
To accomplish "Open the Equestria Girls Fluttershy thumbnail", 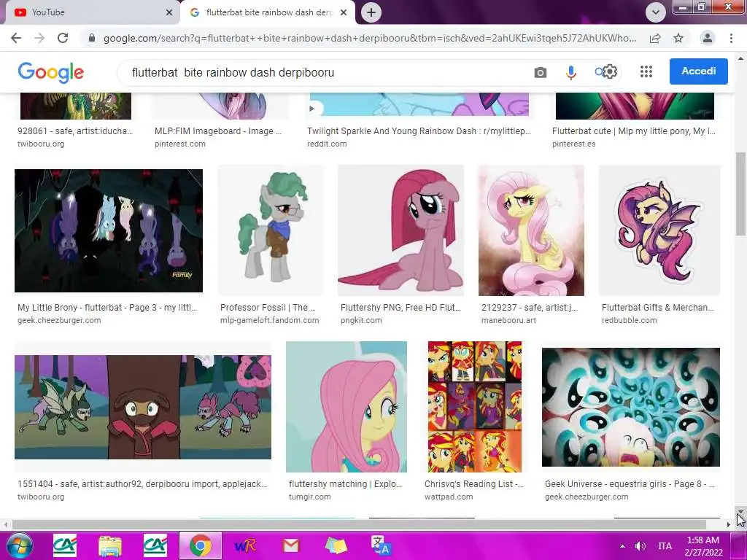I will 347,407.
